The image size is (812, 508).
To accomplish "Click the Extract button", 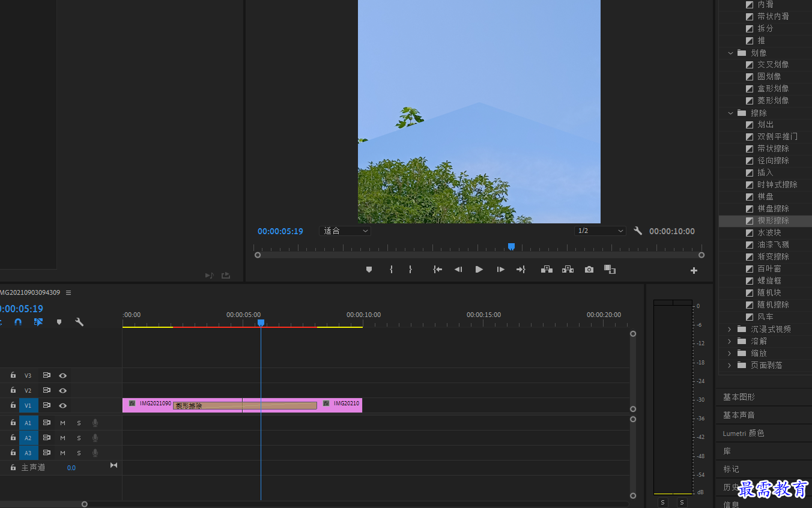I will coord(568,270).
